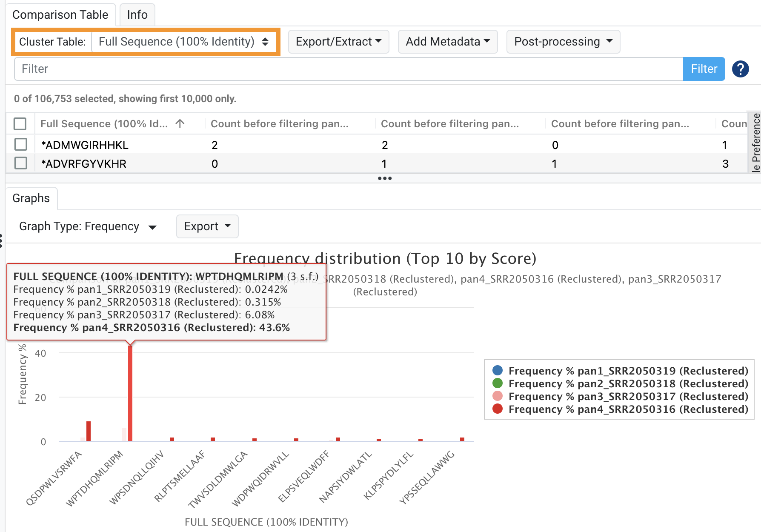Open the Add Metadata menu
This screenshot has width=761, height=532.
point(447,42)
